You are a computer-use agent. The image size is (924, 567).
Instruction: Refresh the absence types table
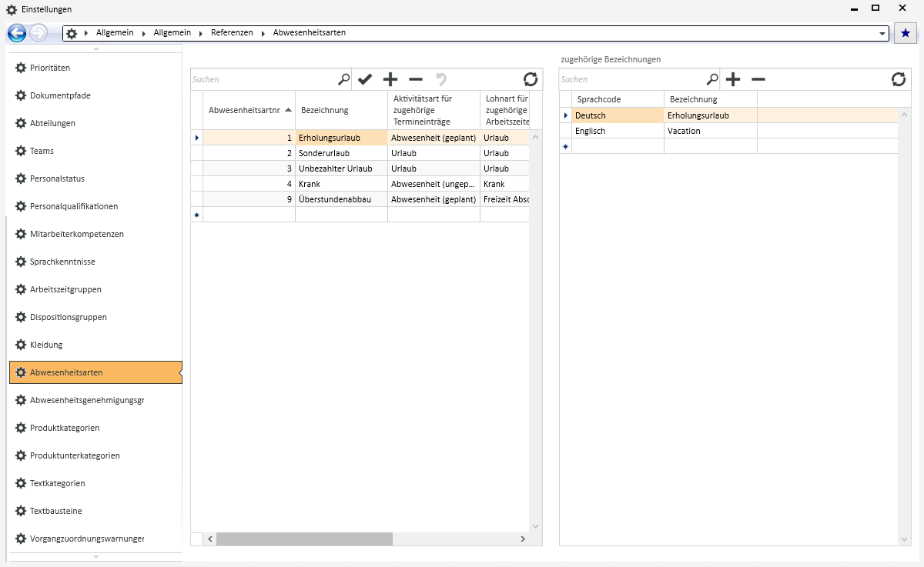click(x=531, y=79)
